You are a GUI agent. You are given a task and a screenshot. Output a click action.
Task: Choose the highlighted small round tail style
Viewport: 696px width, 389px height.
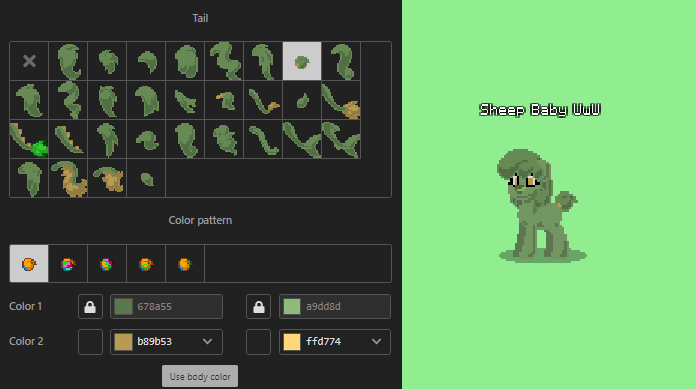(x=302, y=61)
